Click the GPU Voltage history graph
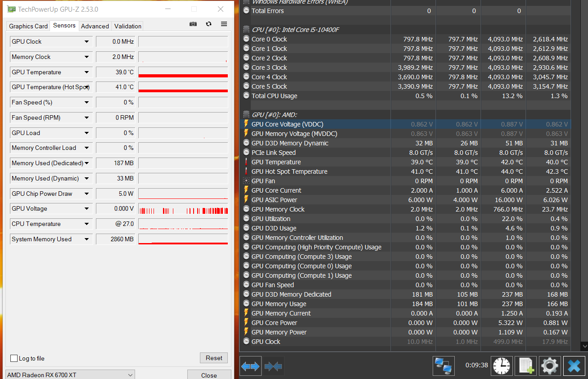588x379 pixels. click(x=183, y=209)
